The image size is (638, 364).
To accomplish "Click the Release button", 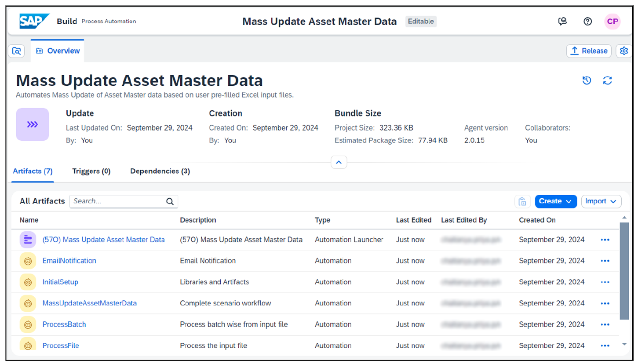I will click(589, 51).
